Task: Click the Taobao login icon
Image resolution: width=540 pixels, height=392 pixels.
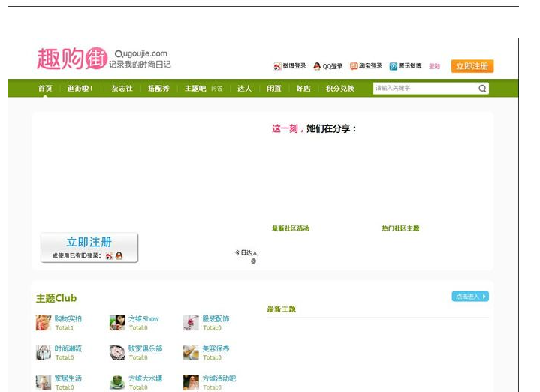Action: tap(354, 66)
